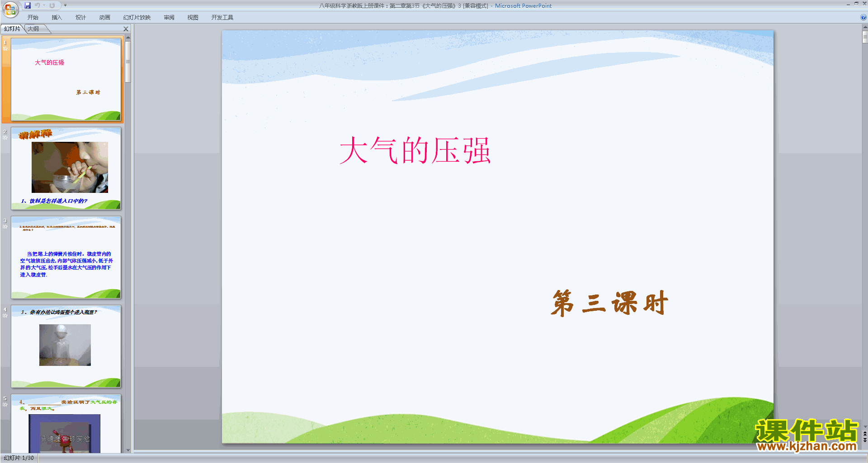The height and width of the screenshot is (463, 868).
Task: Restore down the PowerPoint window
Action: click(856, 4)
